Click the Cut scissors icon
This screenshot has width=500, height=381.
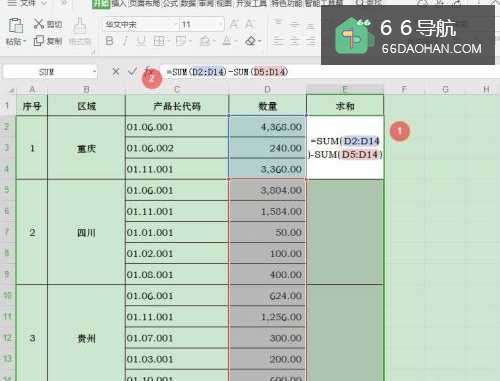click(x=39, y=24)
